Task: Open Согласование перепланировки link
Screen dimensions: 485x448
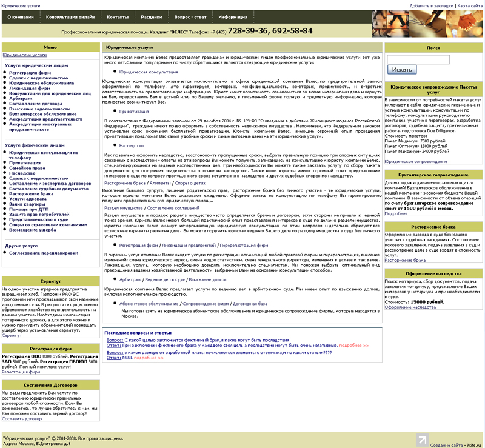Action: 43,253
